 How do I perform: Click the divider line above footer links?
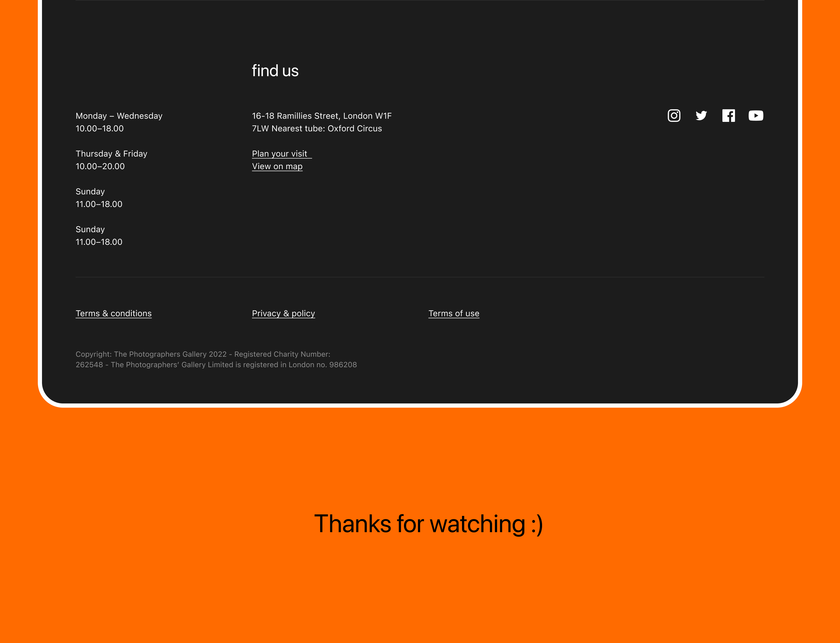point(420,277)
